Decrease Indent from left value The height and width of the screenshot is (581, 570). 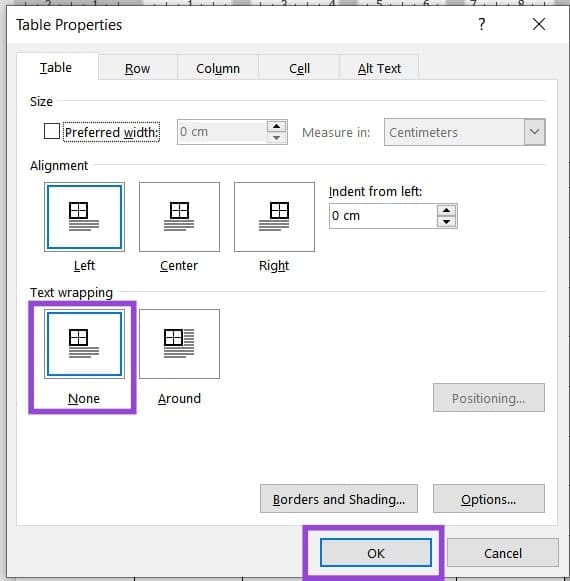click(447, 222)
